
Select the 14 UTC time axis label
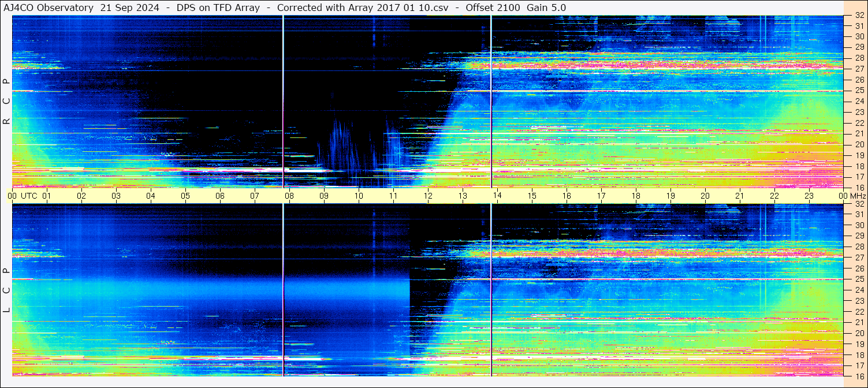(x=497, y=196)
